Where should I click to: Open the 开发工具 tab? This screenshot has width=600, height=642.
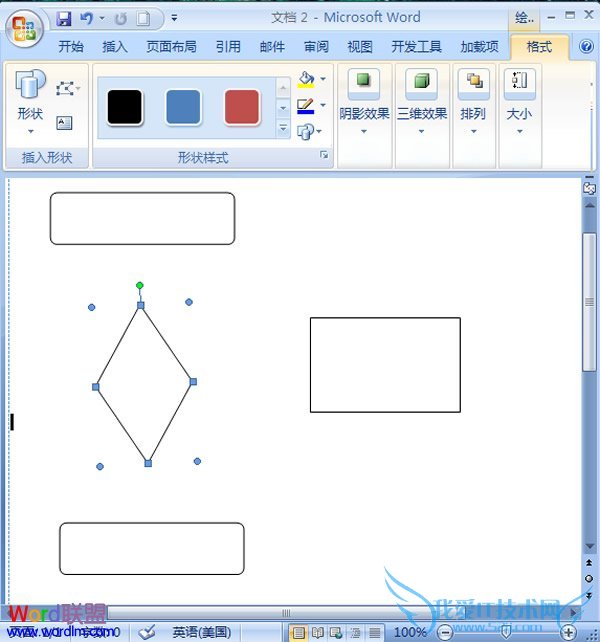click(x=417, y=47)
